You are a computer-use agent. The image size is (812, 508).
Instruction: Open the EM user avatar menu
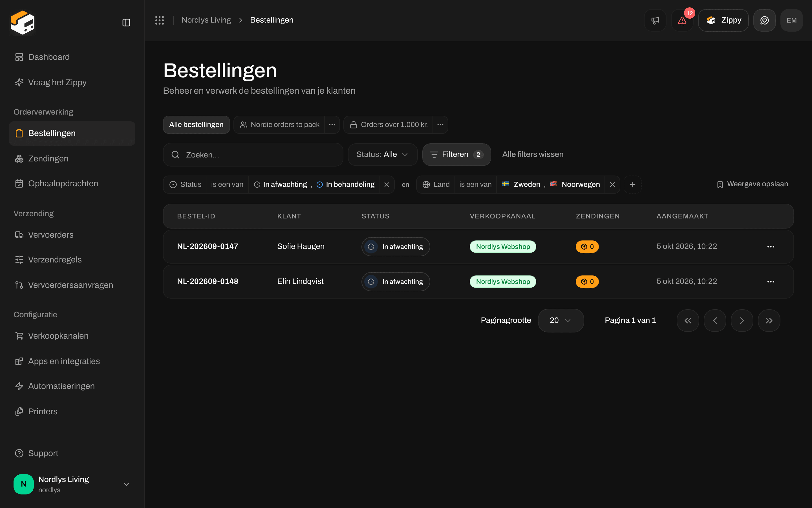click(791, 20)
